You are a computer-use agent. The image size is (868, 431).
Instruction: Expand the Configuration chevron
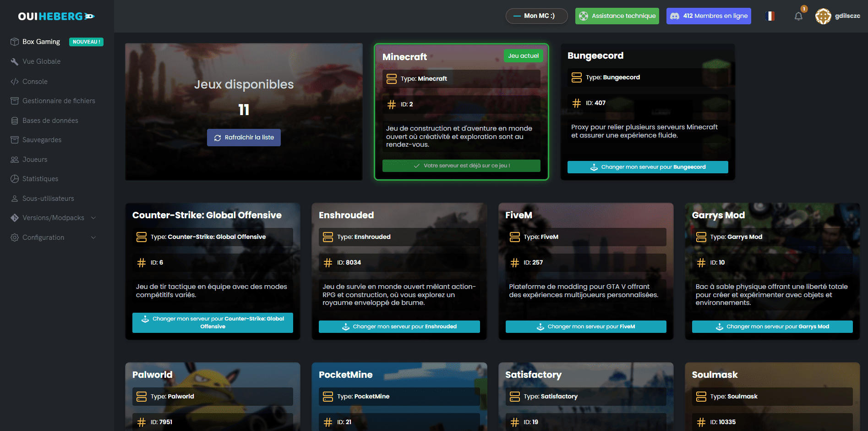coord(93,238)
